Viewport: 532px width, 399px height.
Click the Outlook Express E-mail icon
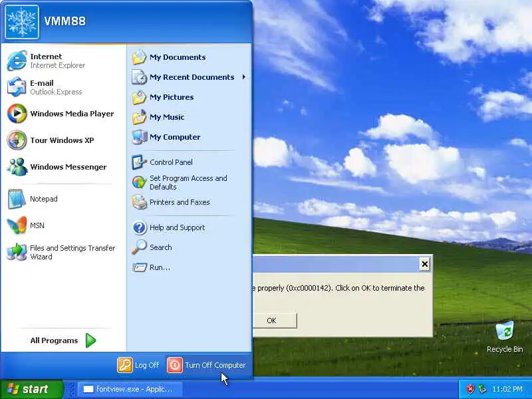17,87
